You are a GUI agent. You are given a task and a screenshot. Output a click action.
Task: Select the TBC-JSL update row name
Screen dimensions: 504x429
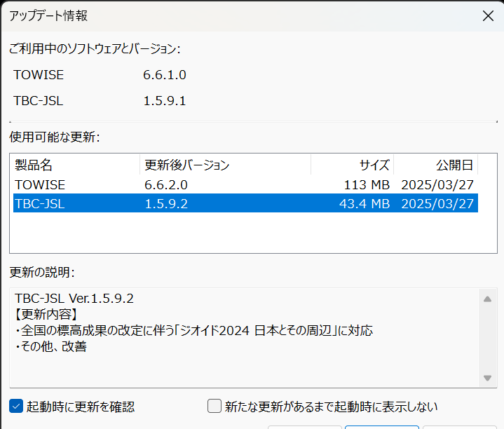[x=40, y=204]
